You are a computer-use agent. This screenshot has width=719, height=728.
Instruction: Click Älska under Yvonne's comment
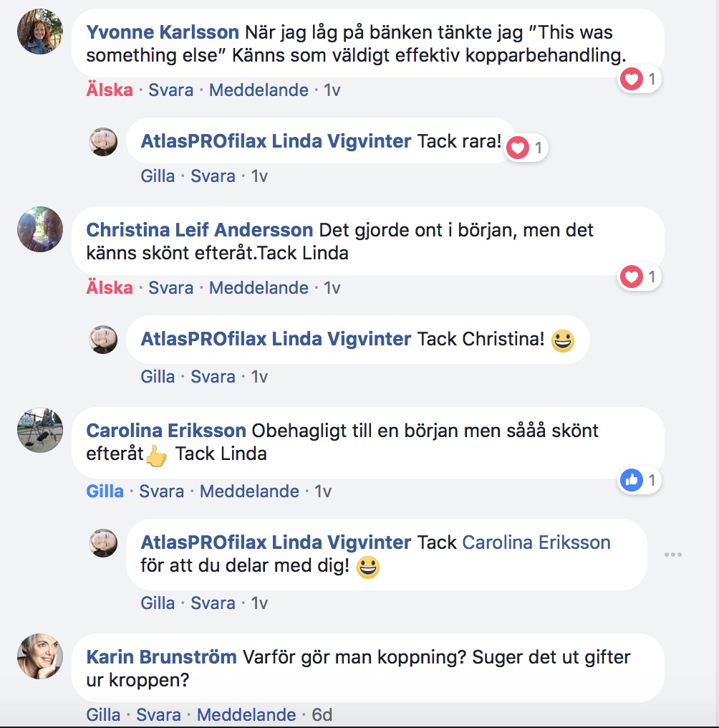[109, 90]
